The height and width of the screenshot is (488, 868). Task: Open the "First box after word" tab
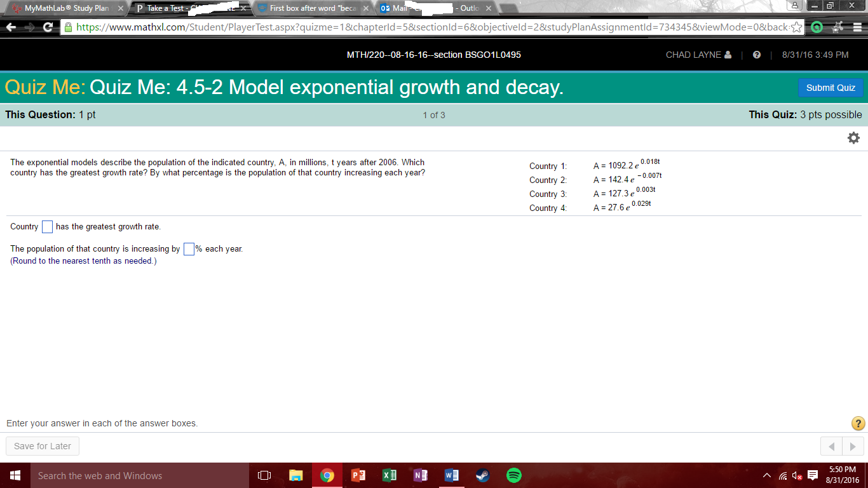[311, 8]
